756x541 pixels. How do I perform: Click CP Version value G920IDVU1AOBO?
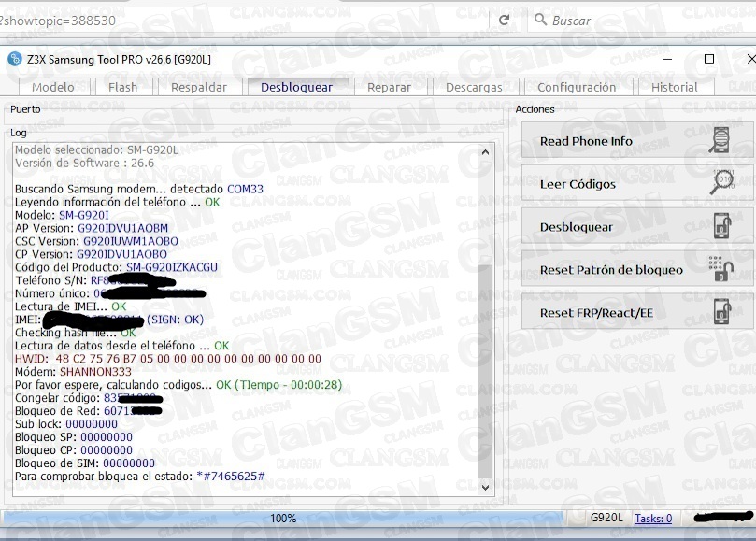tap(122, 253)
